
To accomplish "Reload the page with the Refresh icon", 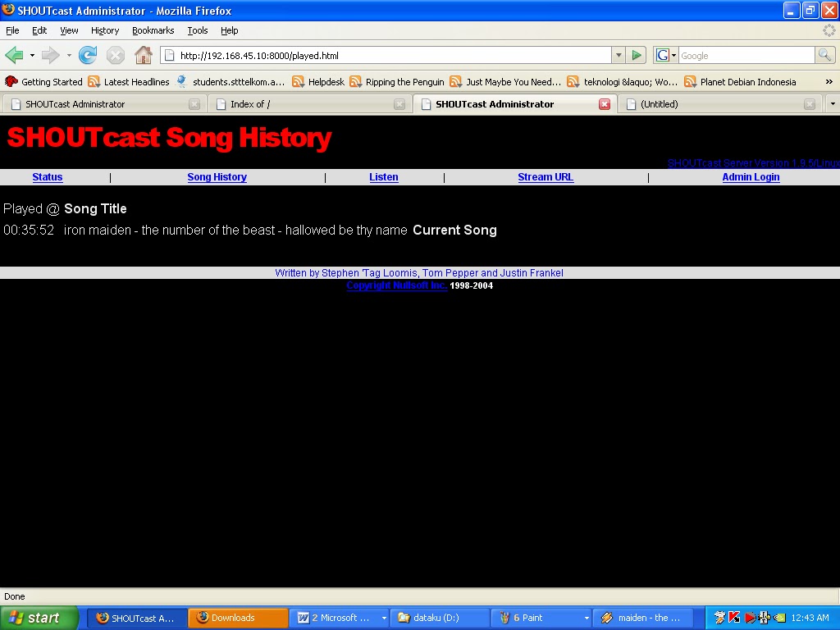I will [x=88, y=55].
